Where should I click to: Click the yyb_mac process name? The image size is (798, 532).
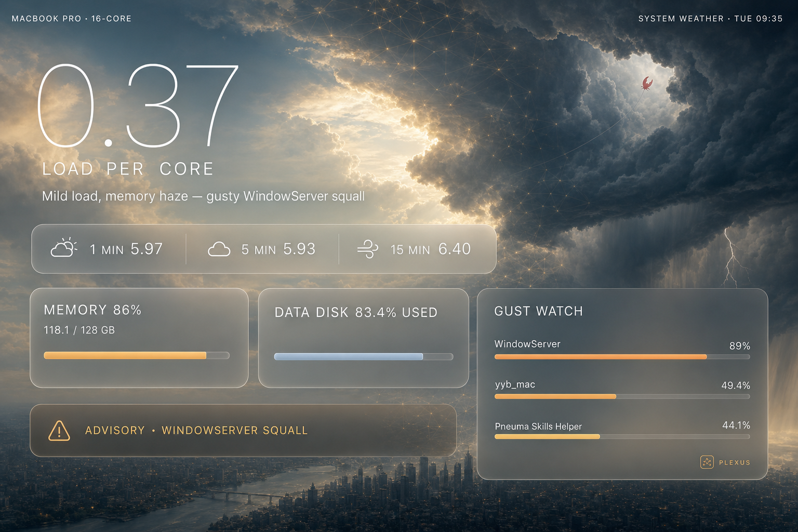click(515, 384)
